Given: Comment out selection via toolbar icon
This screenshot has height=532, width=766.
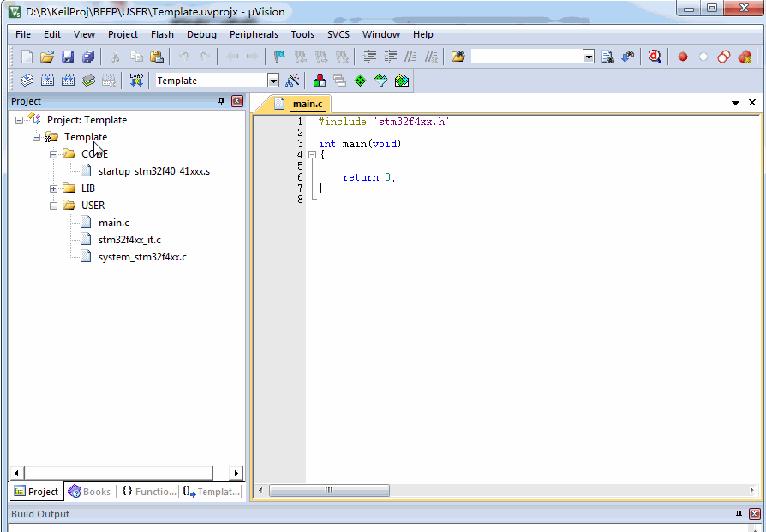Looking at the screenshot, I should click(x=410, y=57).
